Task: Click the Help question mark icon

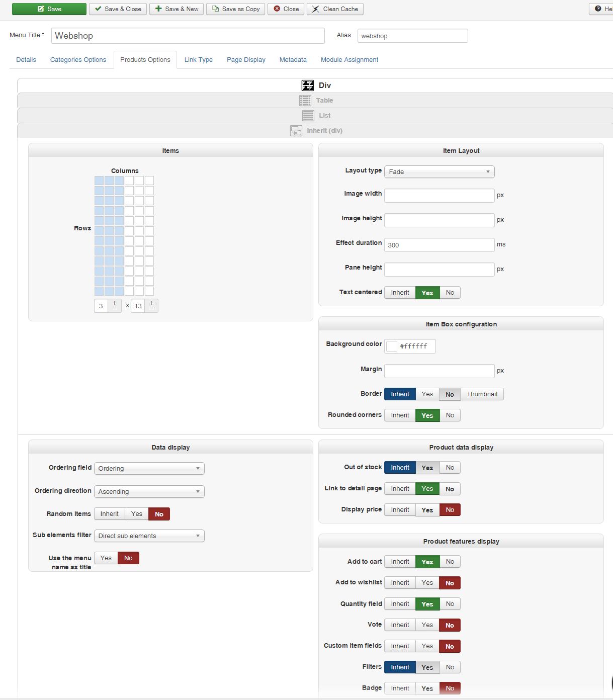Action: 598,9
